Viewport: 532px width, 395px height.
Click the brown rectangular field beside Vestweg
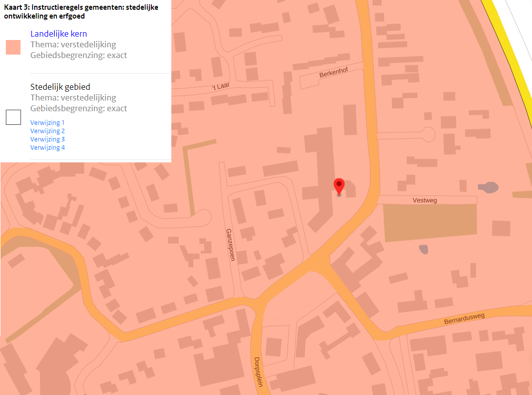pos(430,222)
